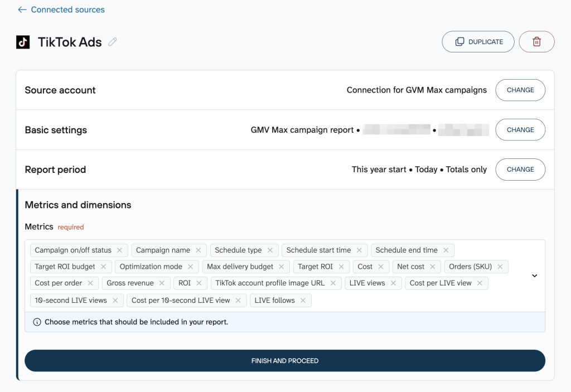Remove TikTok account profile image URL metric
Viewport: 571px width, 392px height.
point(333,283)
